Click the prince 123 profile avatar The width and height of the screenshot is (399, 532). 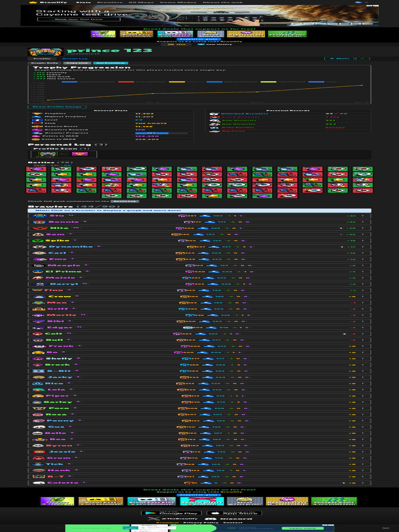pos(46,51)
